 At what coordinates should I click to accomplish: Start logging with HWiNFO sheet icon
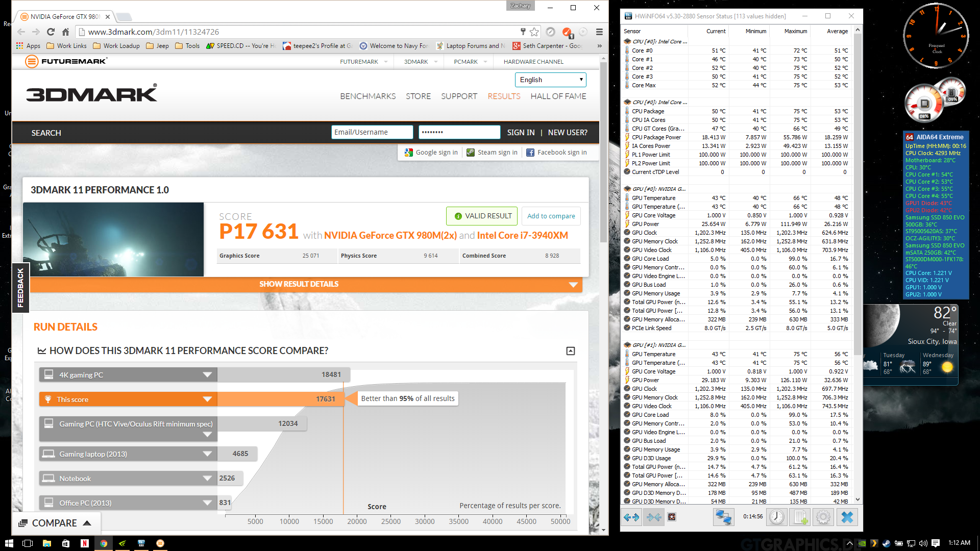(x=800, y=517)
